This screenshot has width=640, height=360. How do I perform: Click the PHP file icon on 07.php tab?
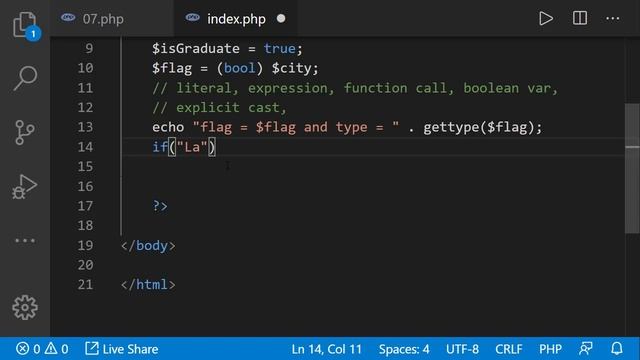tap(68, 18)
